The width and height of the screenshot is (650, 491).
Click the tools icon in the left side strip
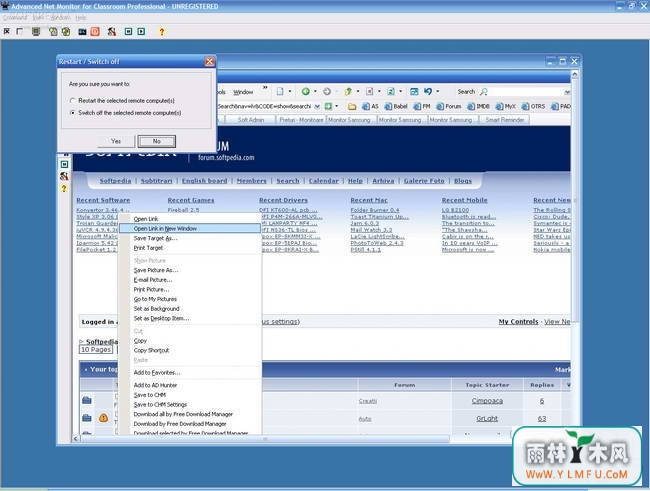coord(64,176)
